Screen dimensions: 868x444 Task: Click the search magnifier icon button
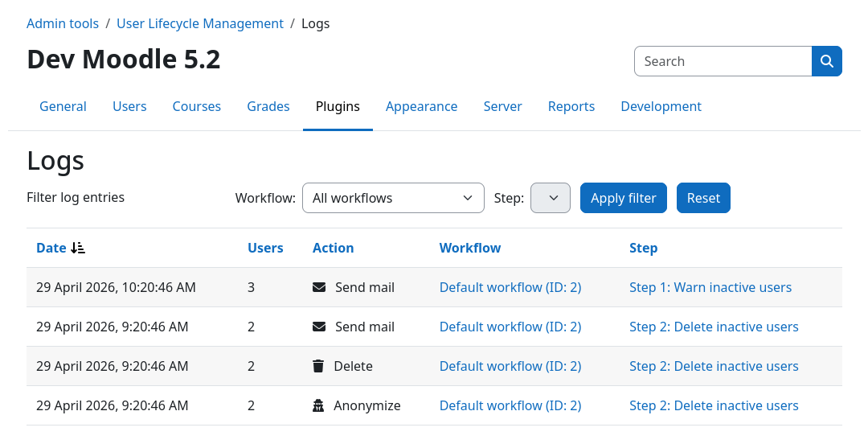click(826, 61)
